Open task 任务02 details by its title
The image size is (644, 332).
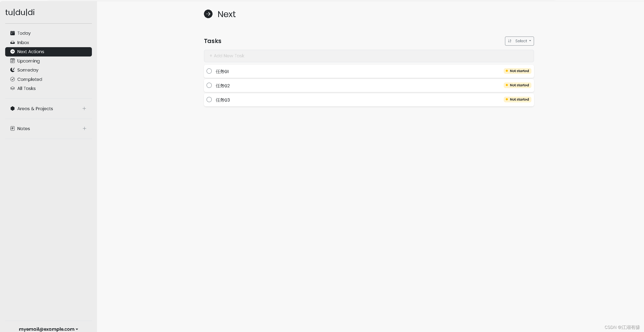click(223, 86)
